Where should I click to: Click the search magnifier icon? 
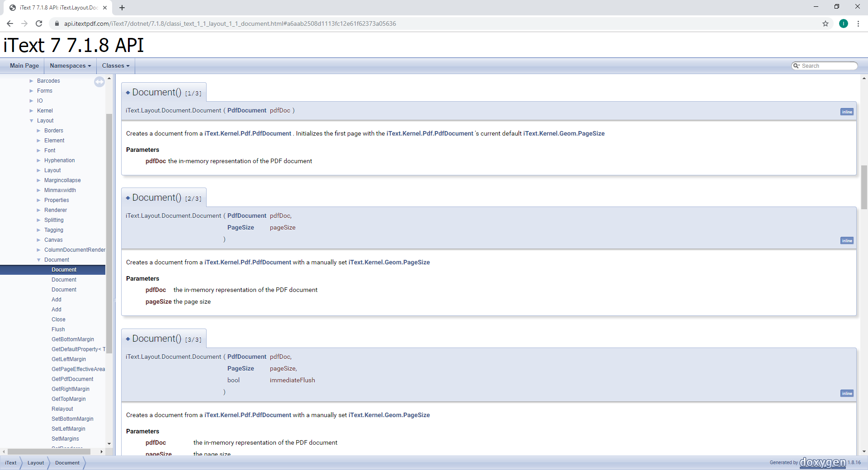tap(797, 66)
